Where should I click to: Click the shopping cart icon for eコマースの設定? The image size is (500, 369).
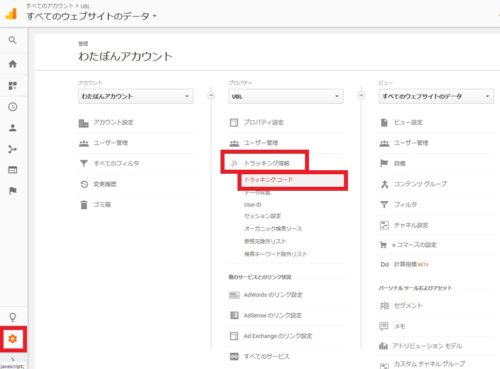383,245
